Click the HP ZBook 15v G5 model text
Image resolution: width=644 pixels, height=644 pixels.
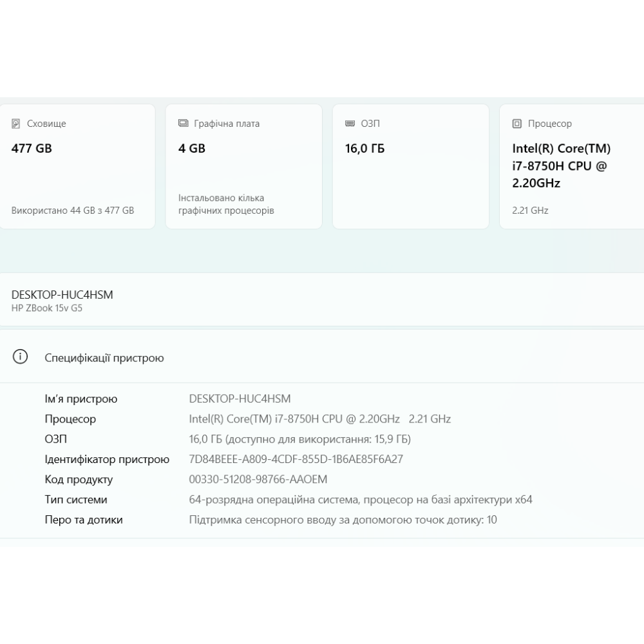tap(47, 308)
